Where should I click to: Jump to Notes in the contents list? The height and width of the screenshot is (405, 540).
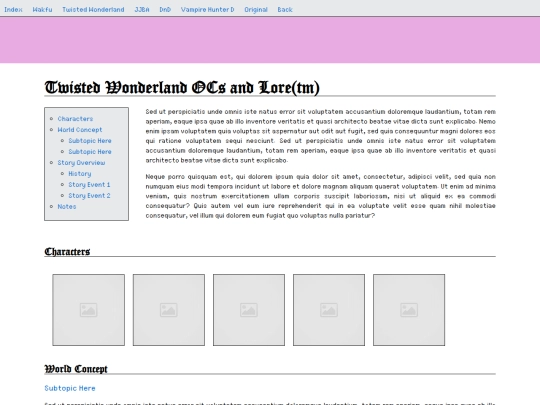click(67, 207)
